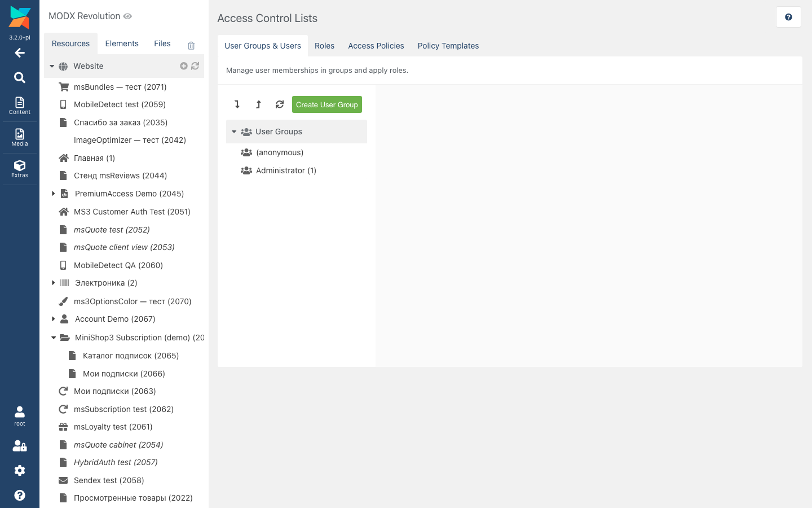The height and width of the screenshot is (508, 812).
Task: Toggle the eye icon beside MODX Revolution
Action: [128, 16]
